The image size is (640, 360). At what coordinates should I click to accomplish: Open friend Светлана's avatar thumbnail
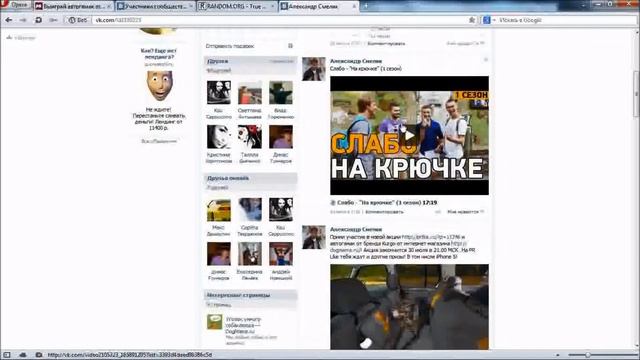click(x=250, y=93)
